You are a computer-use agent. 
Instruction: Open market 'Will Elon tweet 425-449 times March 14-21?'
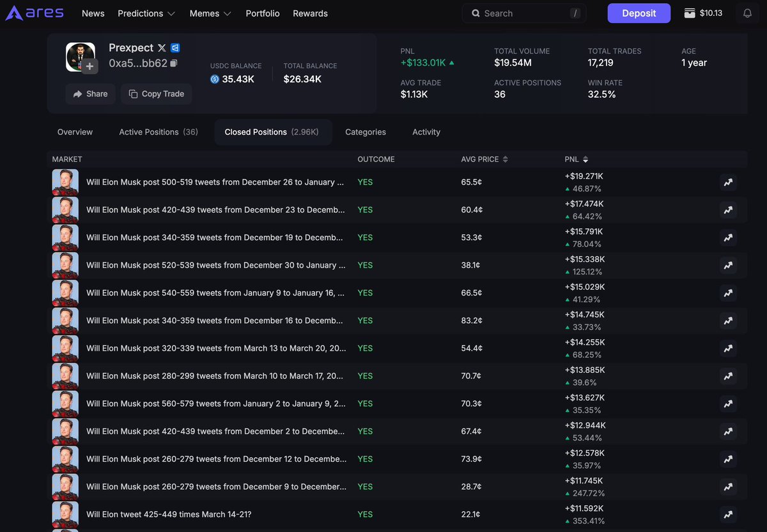(169, 515)
